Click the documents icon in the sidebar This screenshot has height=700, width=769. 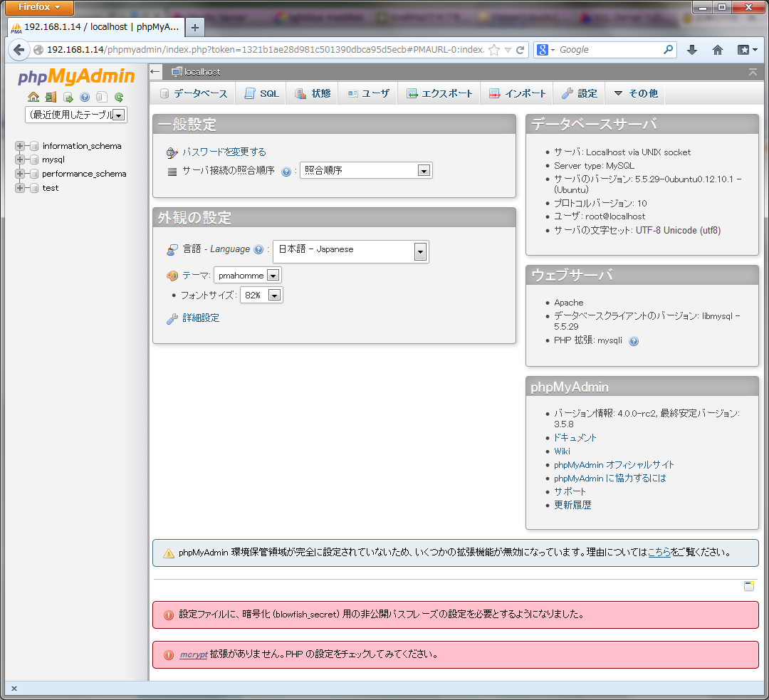pyautogui.click(x=102, y=97)
